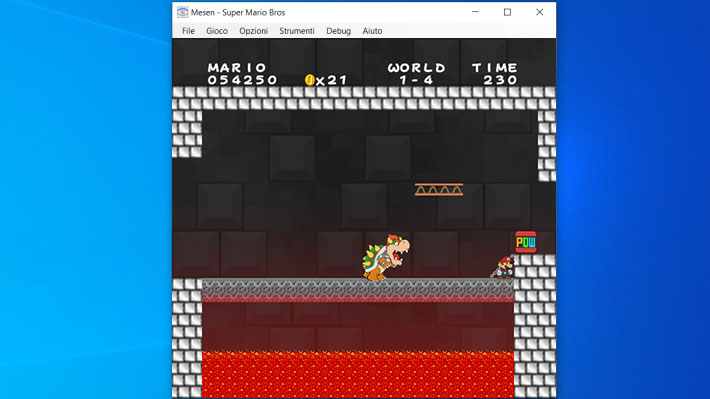
Task: Click the lava pool under the bridge
Action: [358, 374]
